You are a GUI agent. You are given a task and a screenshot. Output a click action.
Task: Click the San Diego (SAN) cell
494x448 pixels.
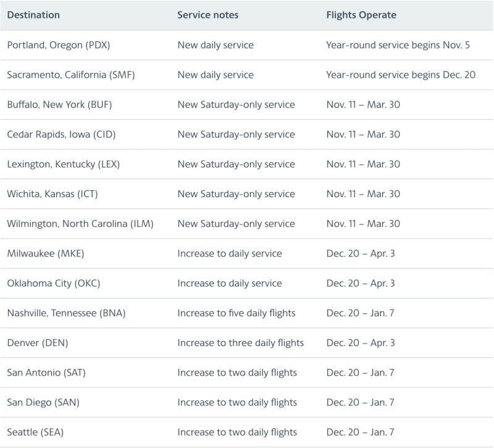[x=43, y=402]
